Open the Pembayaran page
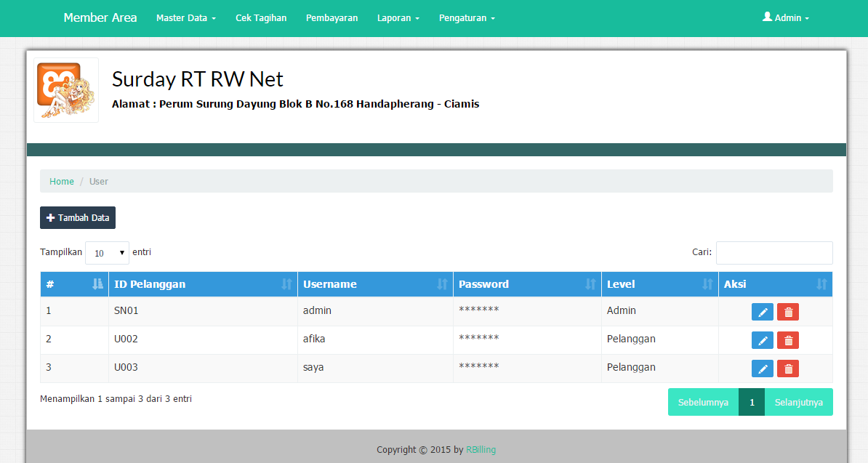 tap(331, 17)
